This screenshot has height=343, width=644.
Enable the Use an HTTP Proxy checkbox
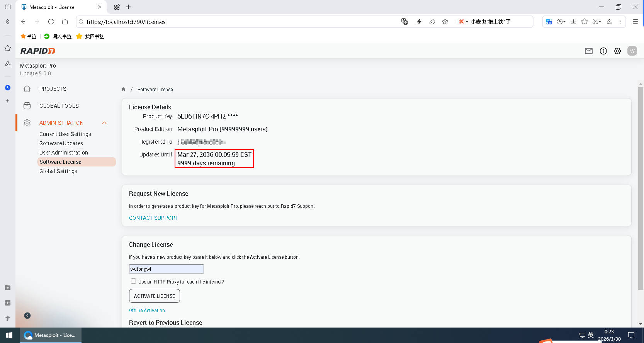click(x=133, y=281)
